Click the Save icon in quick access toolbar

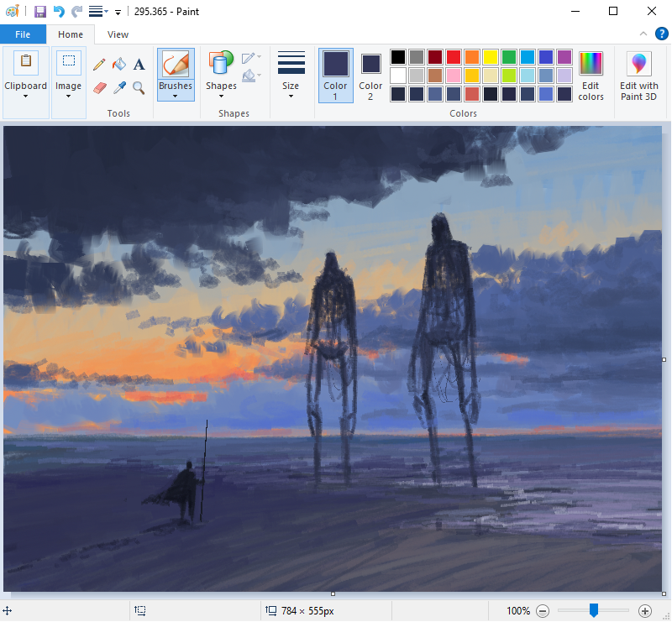click(x=39, y=11)
